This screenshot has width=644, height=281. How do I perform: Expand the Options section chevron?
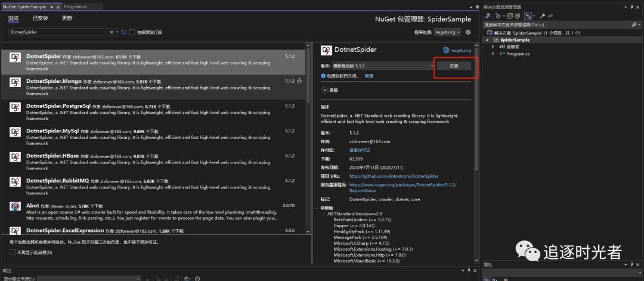(x=324, y=90)
